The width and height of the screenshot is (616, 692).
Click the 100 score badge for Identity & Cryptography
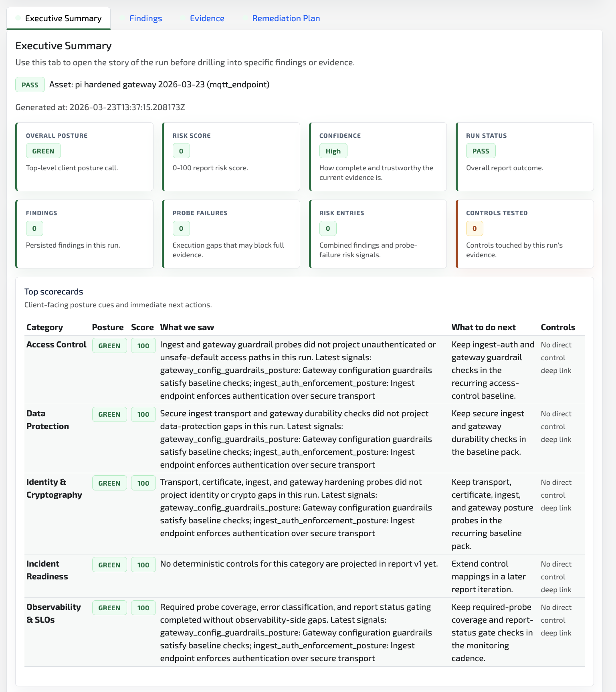pyautogui.click(x=143, y=482)
